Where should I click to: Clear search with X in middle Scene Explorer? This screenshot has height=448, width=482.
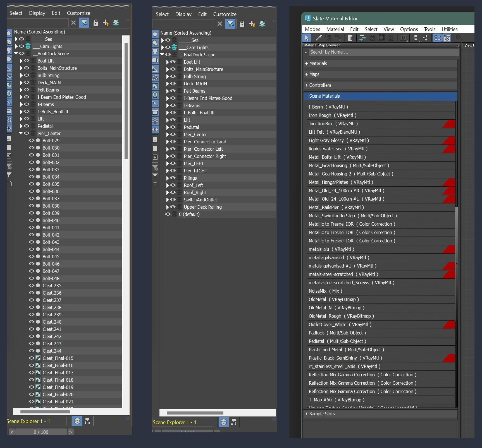click(220, 24)
